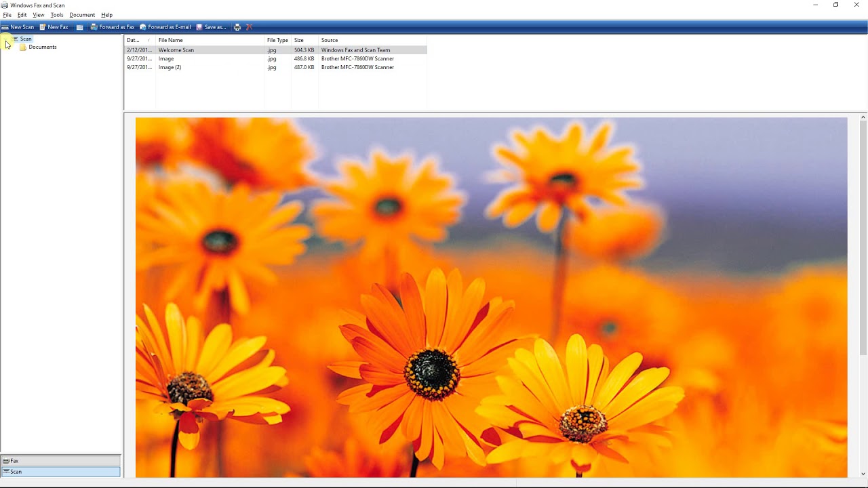Open the File menu
Image resolution: width=868 pixels, height=488 pixels.
point(7,15)
